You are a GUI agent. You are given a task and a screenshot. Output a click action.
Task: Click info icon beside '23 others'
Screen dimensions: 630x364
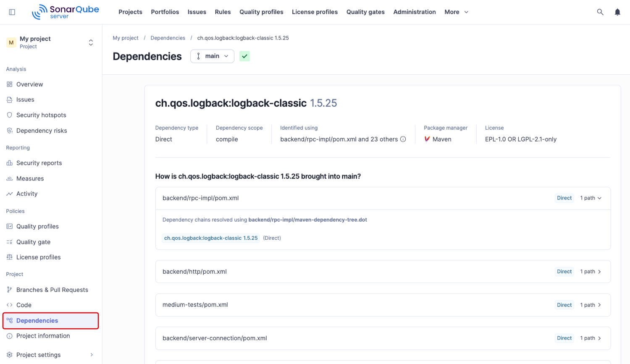point(403,139)
